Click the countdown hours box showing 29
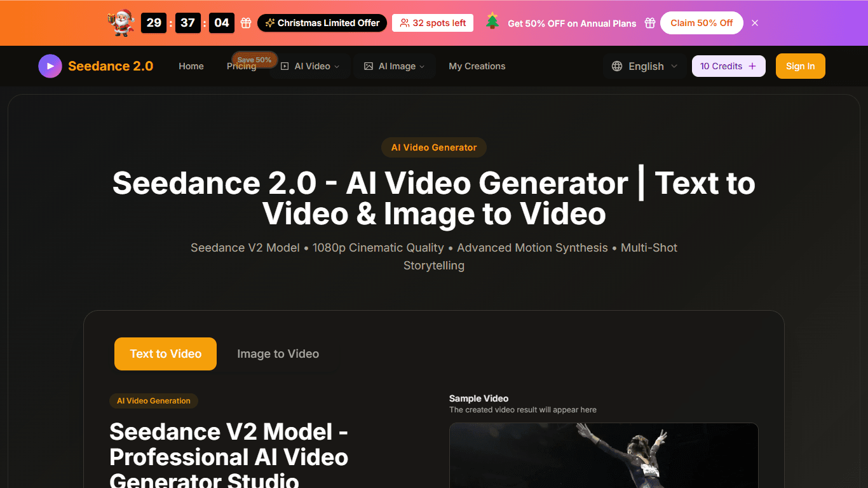Image resolution: width=868 pixels, height=488 pixels. coord(154,23)
